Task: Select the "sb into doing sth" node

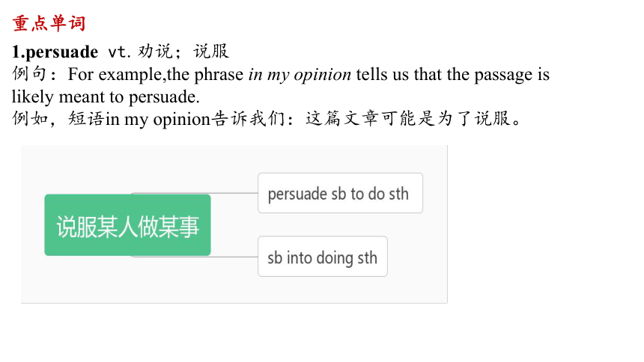Action: 323,257
